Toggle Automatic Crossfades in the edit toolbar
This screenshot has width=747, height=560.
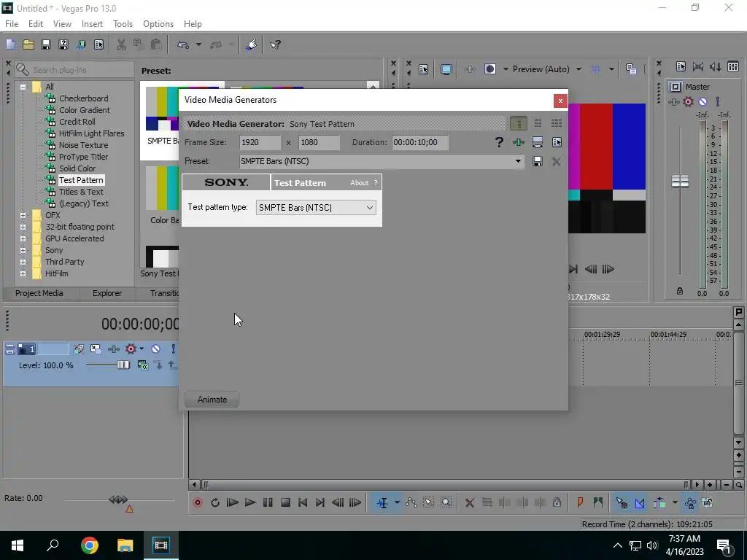pos(639,502)
